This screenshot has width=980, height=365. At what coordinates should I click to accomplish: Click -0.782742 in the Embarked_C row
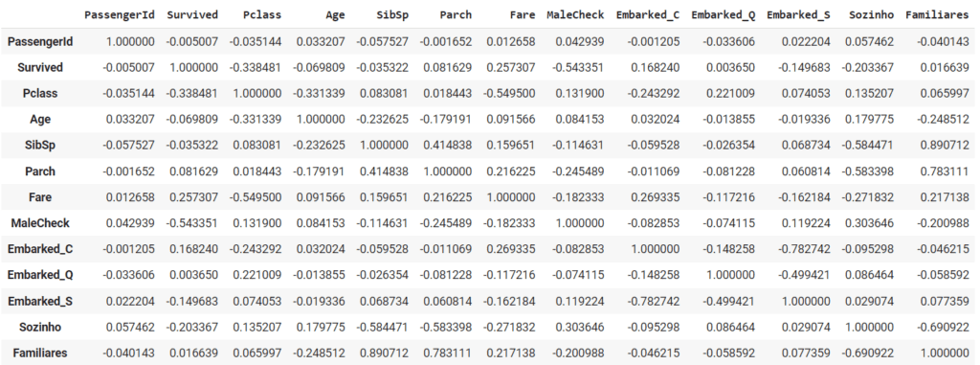click(804, 249)
